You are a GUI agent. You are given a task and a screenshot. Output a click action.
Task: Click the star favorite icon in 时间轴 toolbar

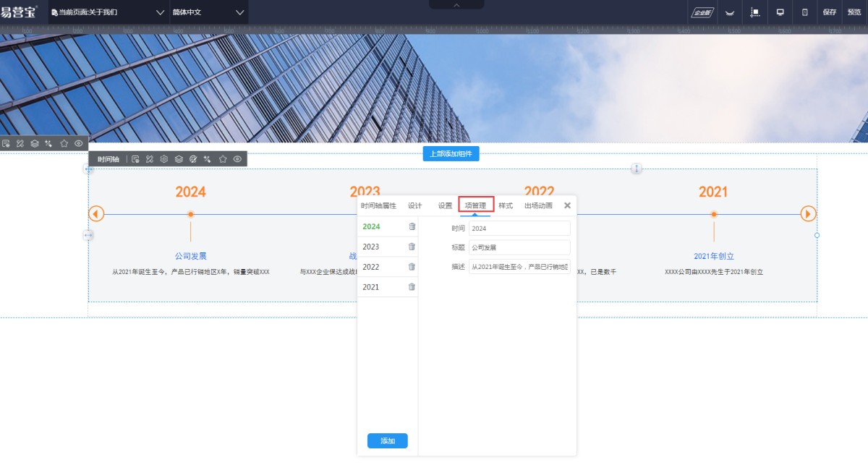pos(223,159)
